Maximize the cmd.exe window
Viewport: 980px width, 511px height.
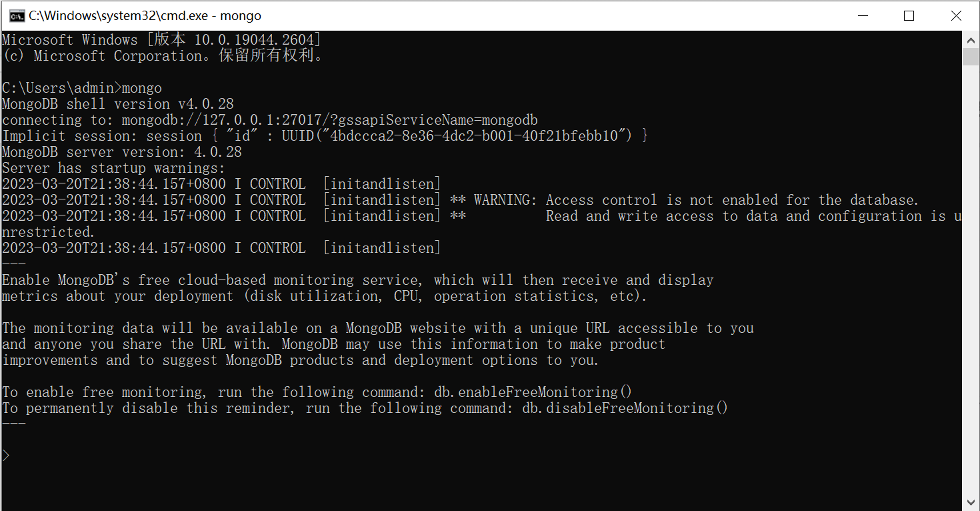(x=909, y=15)
